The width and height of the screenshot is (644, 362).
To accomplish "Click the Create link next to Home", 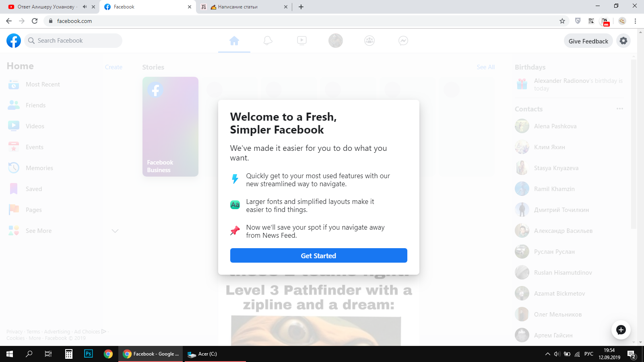I will point(114,67).
